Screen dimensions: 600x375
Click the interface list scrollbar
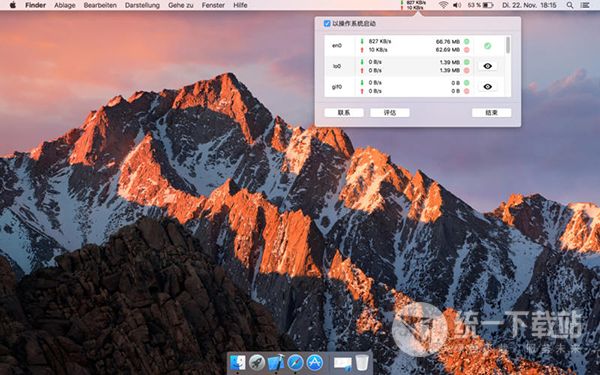tap(508, 45)
